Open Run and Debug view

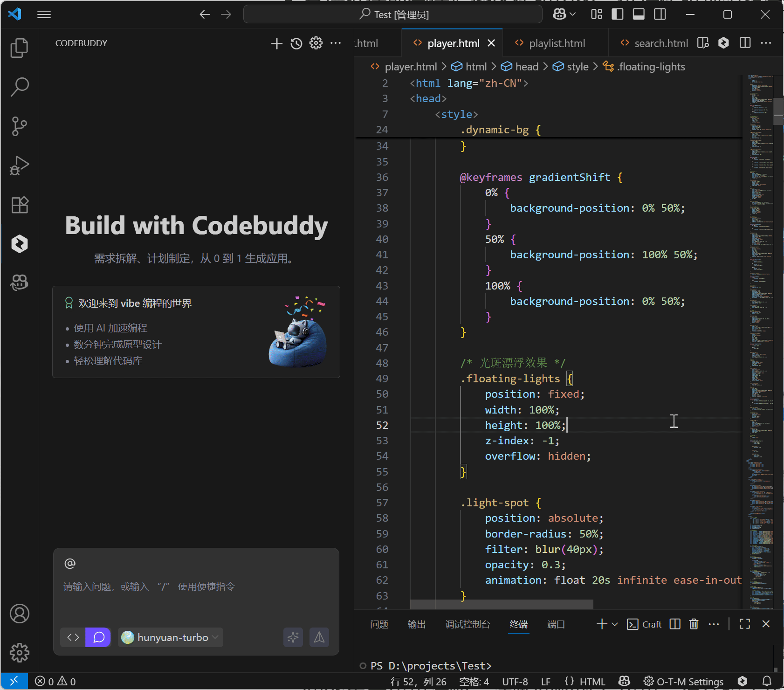point(19,166)
